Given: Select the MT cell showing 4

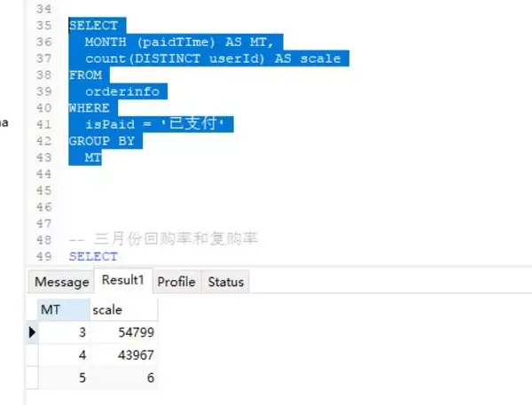Looking at the screenshot, I should [64, 354].
